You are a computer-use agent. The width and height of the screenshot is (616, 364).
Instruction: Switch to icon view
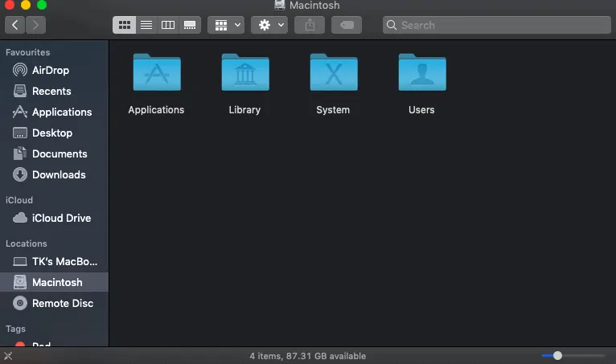pyautogui.click(x=124, y=25)
